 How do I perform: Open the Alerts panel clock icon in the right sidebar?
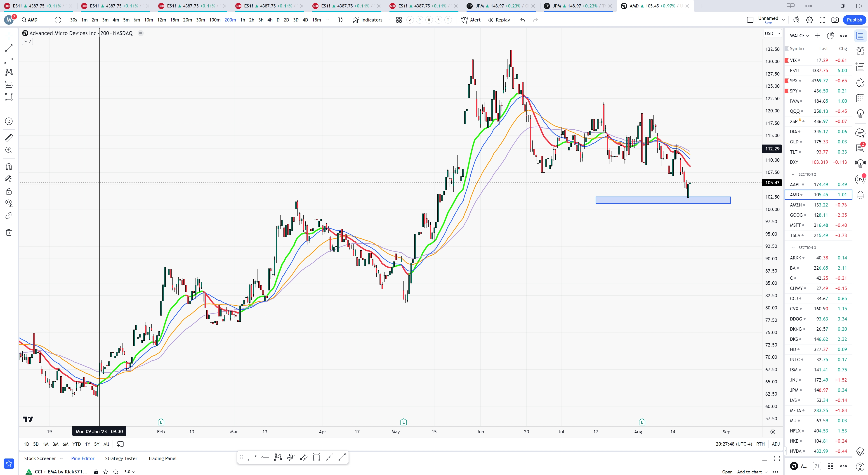860,51
